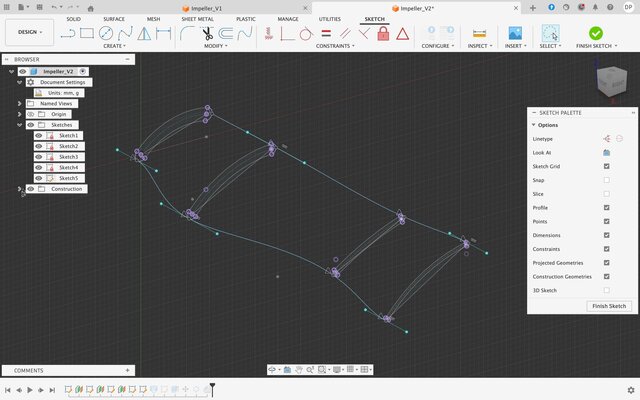The width and height of the screenshot is (640, 400).
Task: Click the Finish Sketch green checkmark
Action: pyautogui.click(x=596, y=33)
